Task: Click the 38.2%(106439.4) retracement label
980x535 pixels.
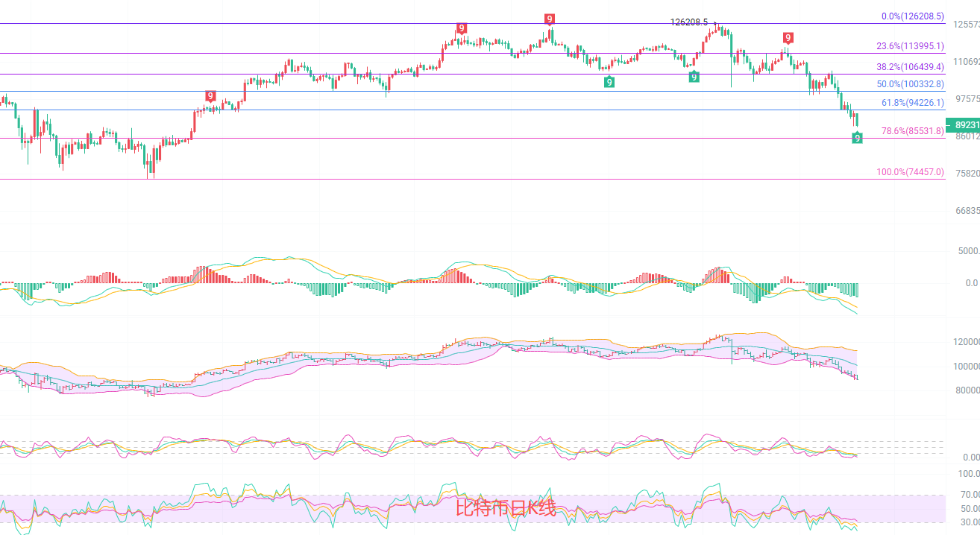Action: coord(910,67)
